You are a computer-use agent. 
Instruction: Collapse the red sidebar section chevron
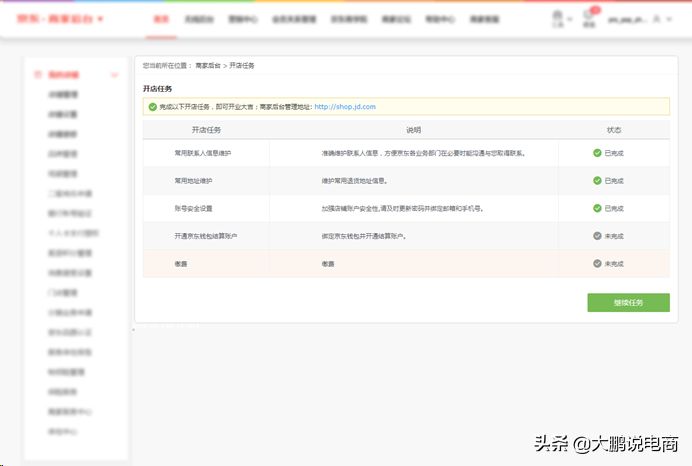pos(114,75)
